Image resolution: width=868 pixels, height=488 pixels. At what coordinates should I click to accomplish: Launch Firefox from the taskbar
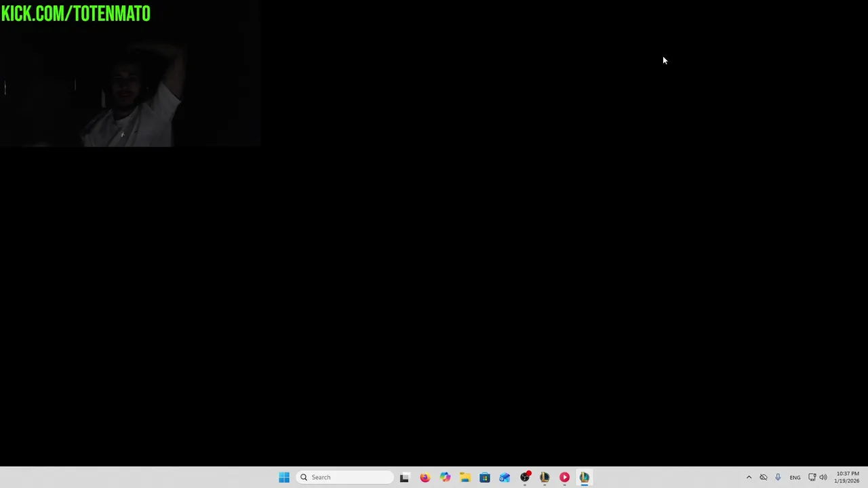[x=425, y=477]
